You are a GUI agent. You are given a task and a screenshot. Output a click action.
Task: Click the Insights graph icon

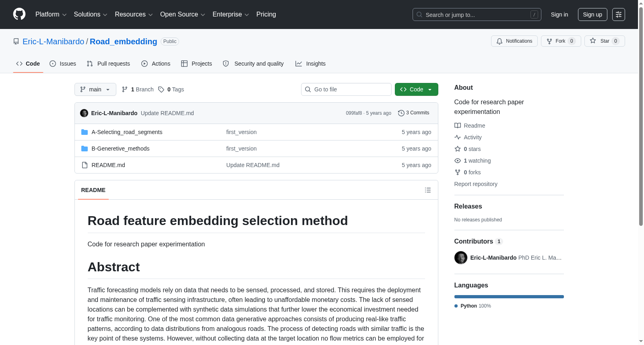coord(299,64)
